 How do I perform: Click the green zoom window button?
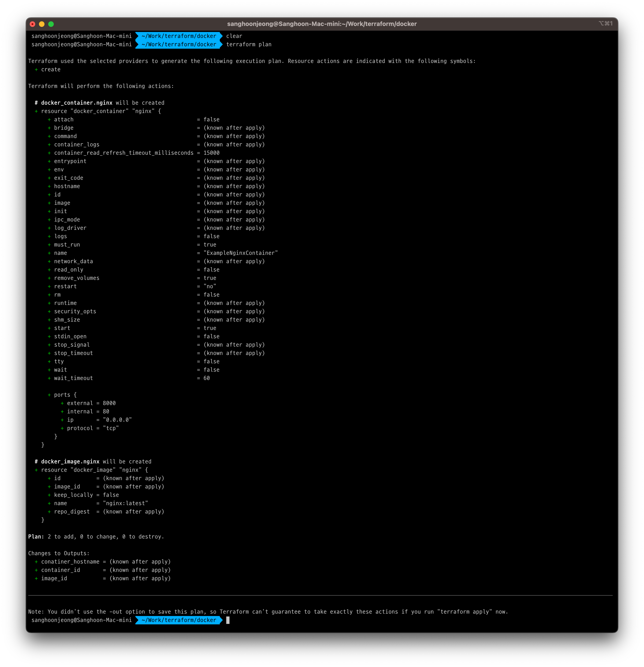(x=51, y=24)
